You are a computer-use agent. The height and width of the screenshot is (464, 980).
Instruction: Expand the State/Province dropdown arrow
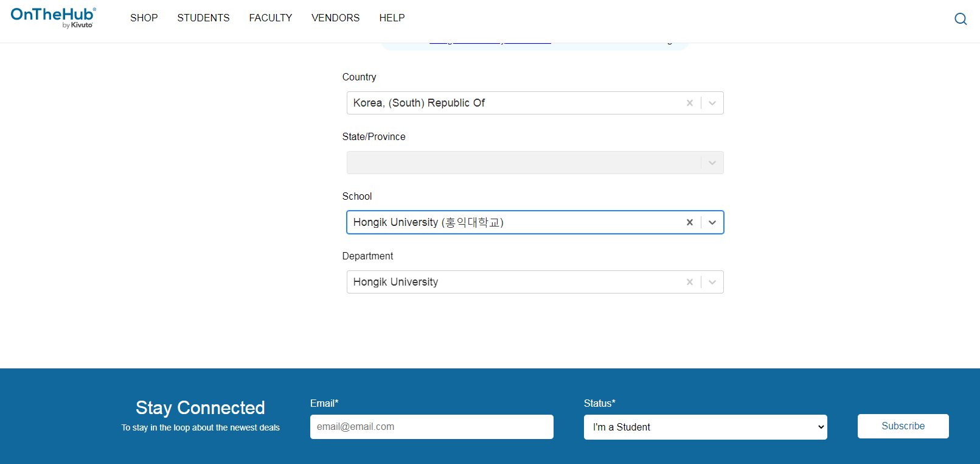(x=712, y=163)
